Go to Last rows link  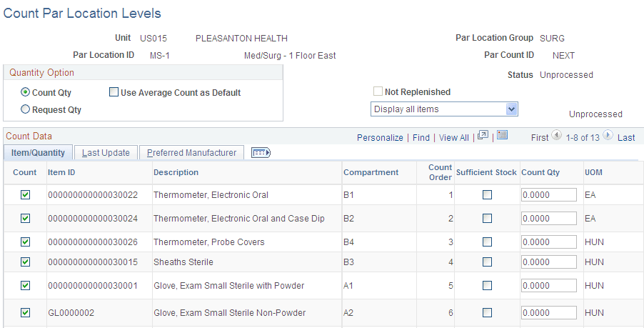pos(626,138)
